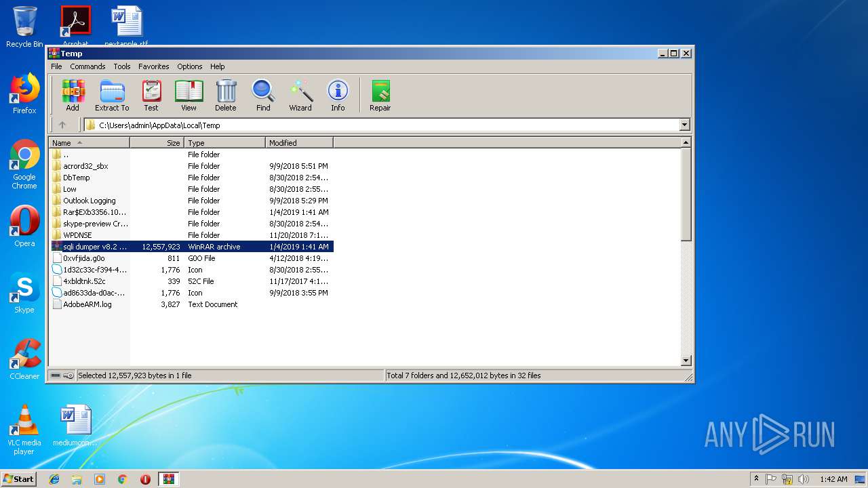Open the Help menu
Screen dimensions: 868x488
tap(217, 66)
